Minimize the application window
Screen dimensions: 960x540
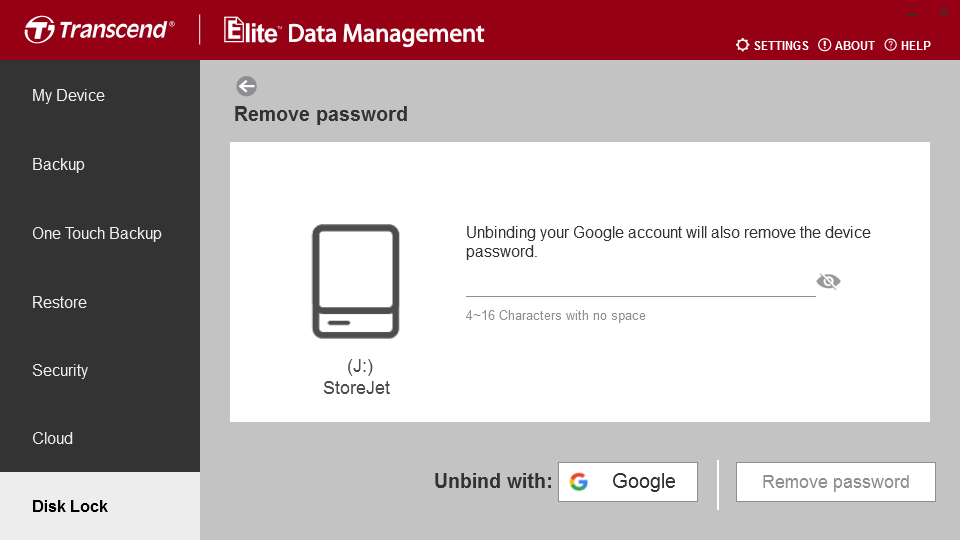[x=912, y=13]
